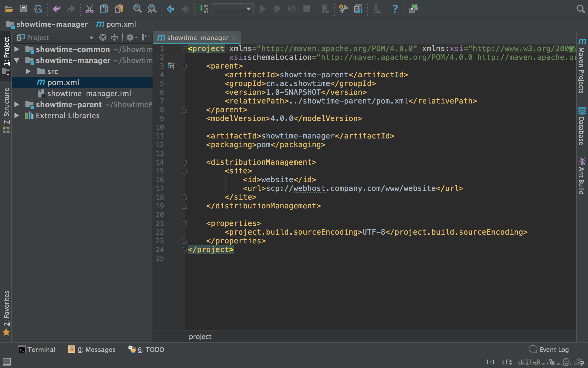Click the Synchronize refresh icon
Viewport: 588px width, 368px height.
(x=38, y=9)
